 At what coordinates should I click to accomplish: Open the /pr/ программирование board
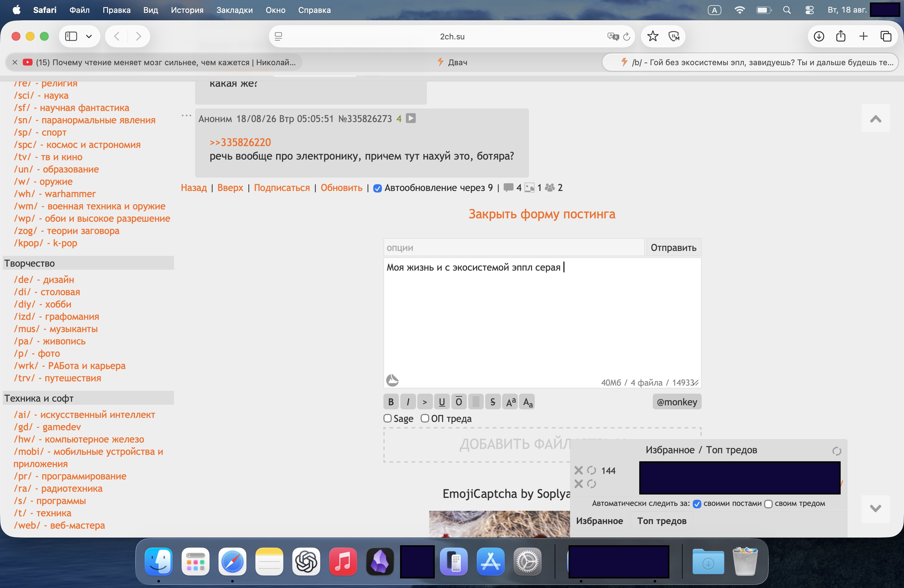(x=70, y=476)
